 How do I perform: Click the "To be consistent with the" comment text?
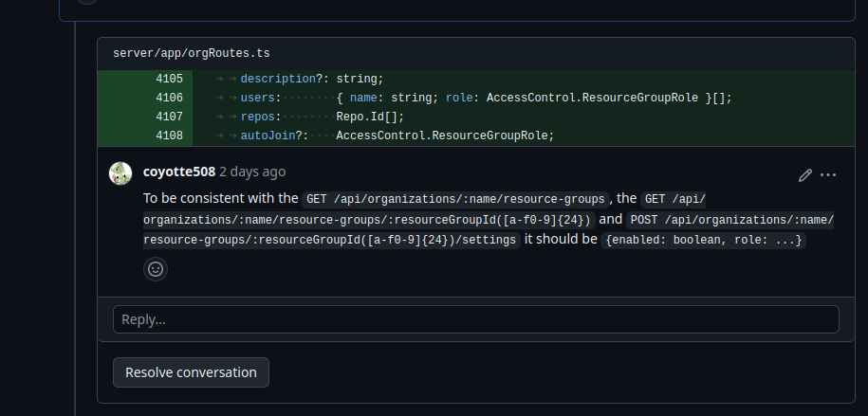221,198
